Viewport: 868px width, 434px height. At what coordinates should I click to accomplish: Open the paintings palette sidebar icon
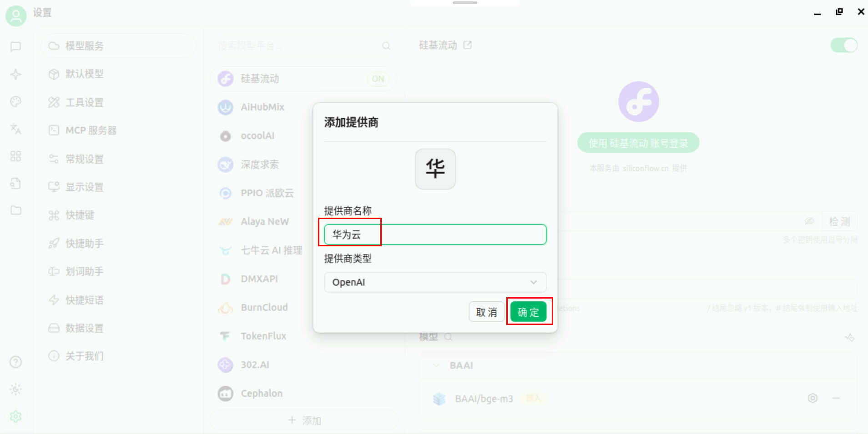(x=16, y=101)
